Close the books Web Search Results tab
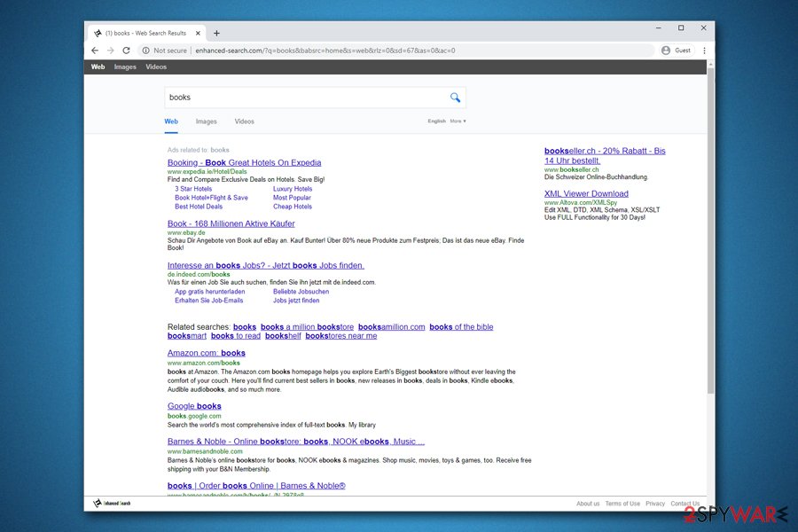Viewport: 798px width, 532px height. (x=198, y=33)
